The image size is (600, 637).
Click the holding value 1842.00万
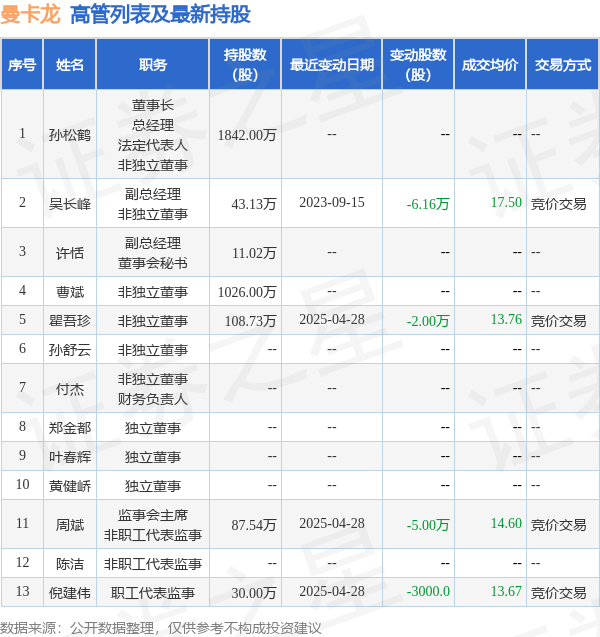(x=247, y=135)
